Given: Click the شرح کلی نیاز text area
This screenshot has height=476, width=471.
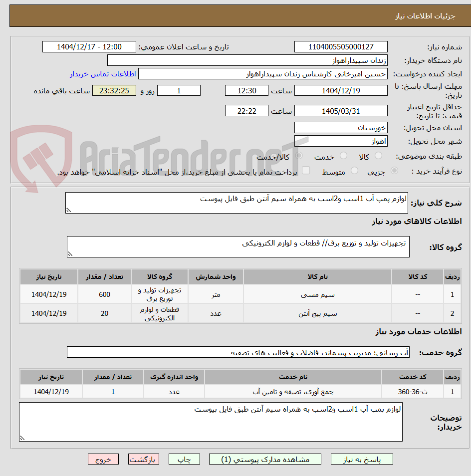Looking at the screenshot, I should click(x=236, y=203).
